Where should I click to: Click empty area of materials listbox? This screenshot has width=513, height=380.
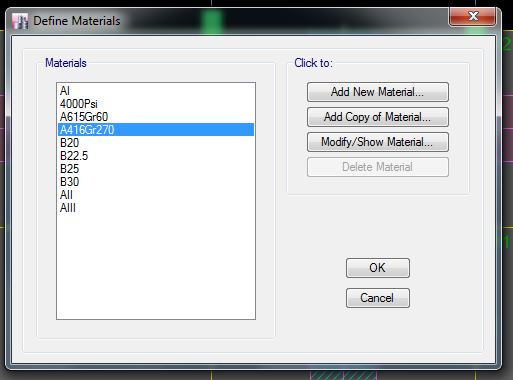[156, 267]
